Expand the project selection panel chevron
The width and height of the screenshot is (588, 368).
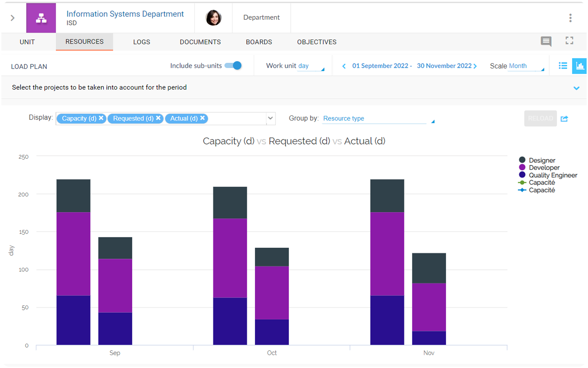(576, 88)
